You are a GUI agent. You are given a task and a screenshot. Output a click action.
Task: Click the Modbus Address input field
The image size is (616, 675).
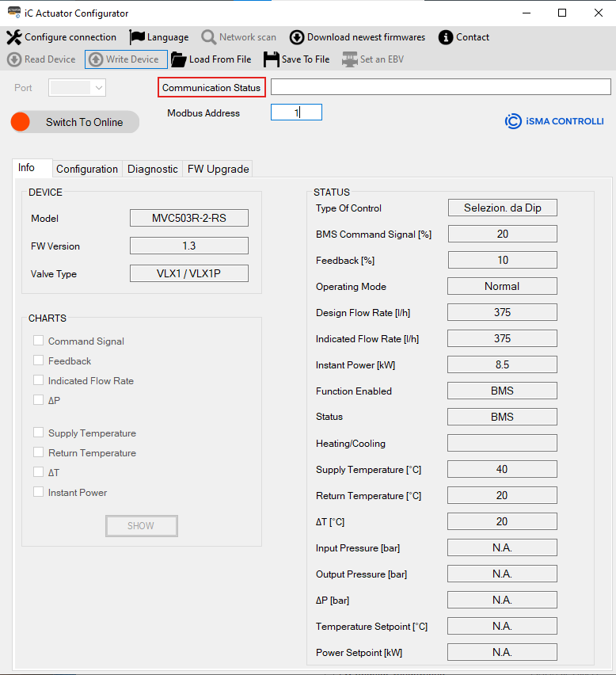click(296, 113)
